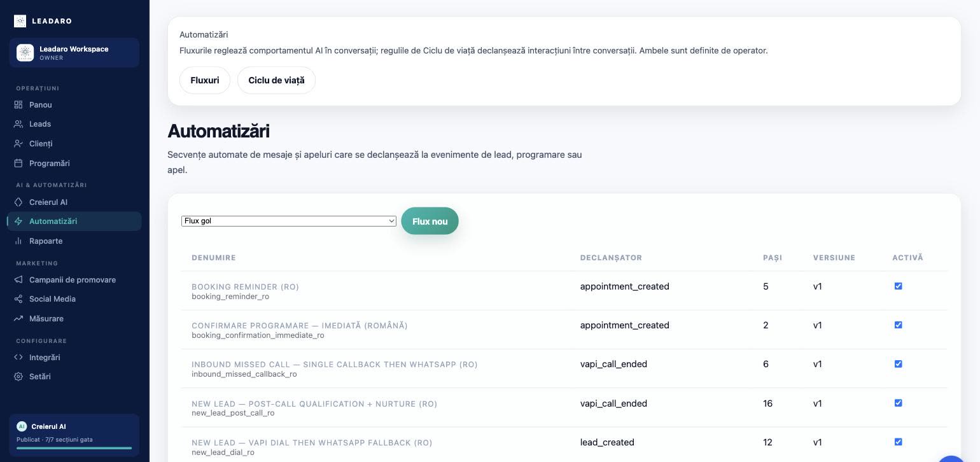This screenshot has width=980, height=462.
Task: Click the Setări gear icon
Action: [18, 376]
